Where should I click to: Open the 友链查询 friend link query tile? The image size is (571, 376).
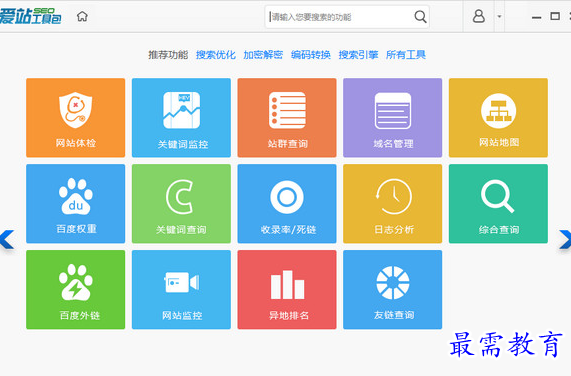pos(393,289)
